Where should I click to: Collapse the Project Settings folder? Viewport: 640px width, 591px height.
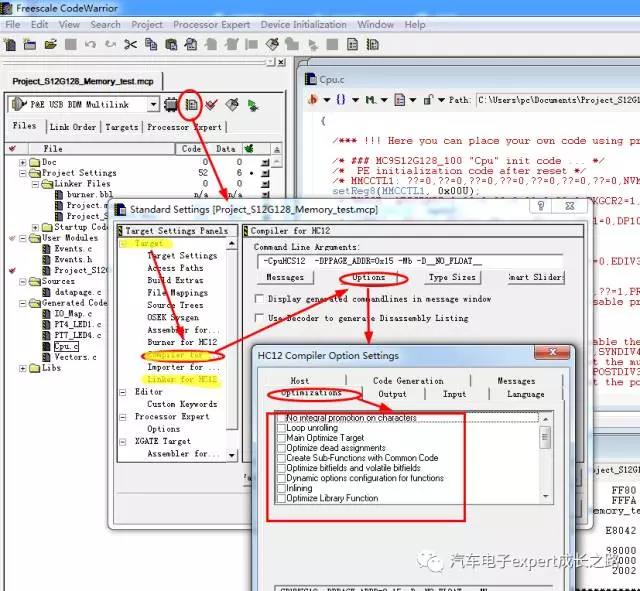click(x=22, y=173)
